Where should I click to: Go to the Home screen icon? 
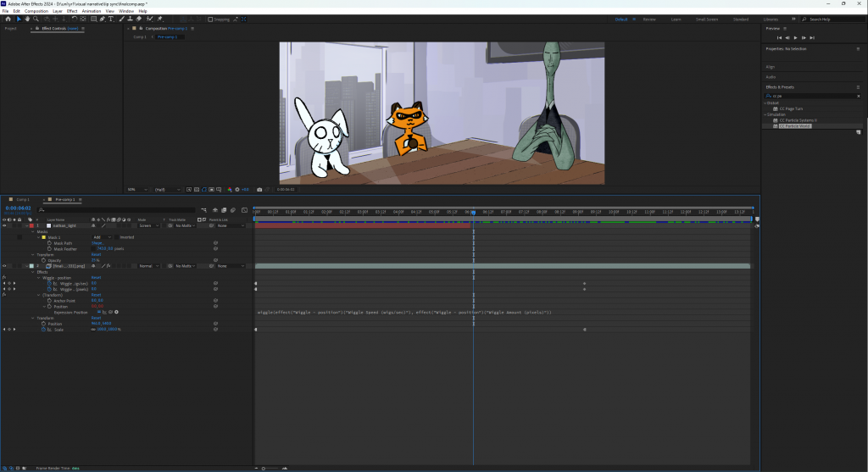pos(8,19)
